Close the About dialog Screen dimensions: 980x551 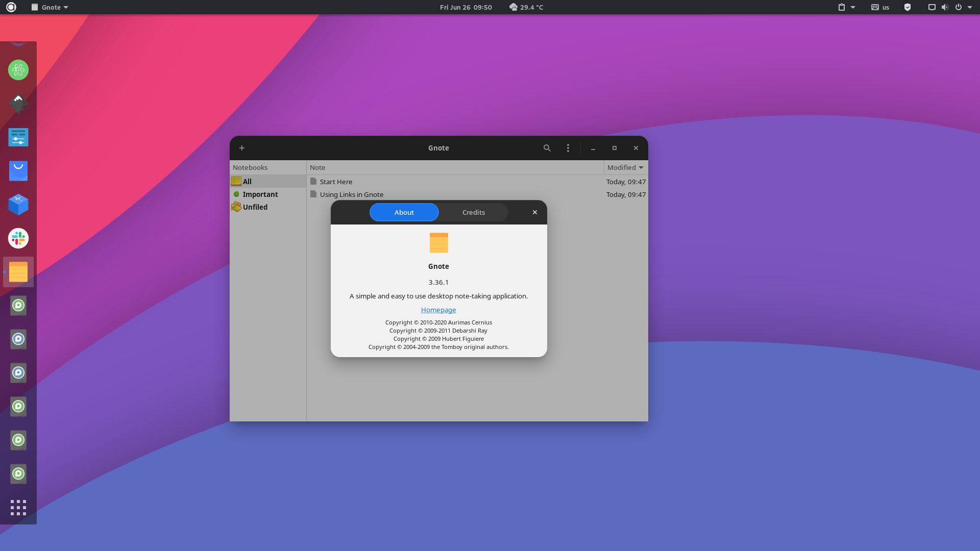[x=534, y=212]
